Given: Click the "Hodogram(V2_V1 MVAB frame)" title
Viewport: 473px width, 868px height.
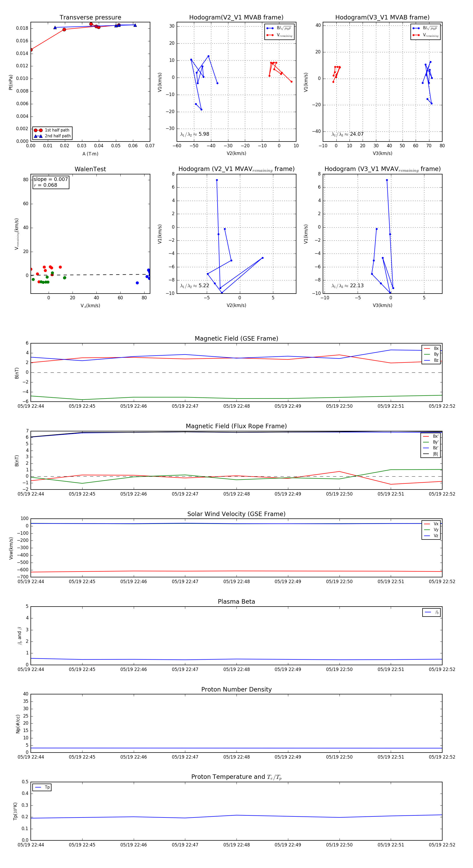Looking at the screenshot, I should 236,18.
